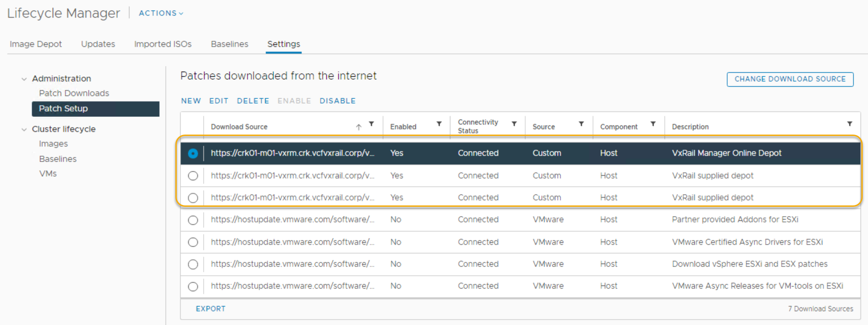
Task: Switch to the Imported ISOs tab
Action: 163,44
